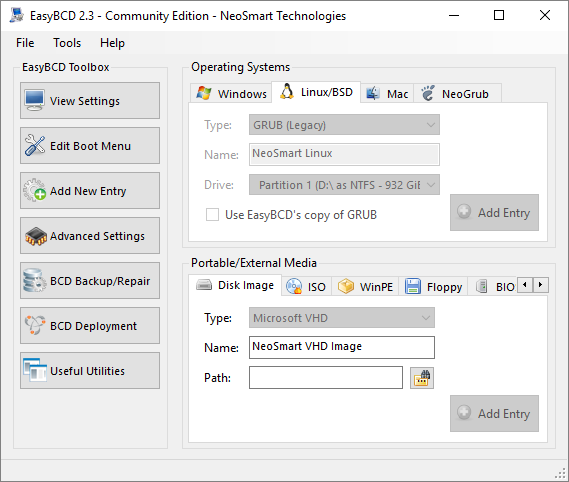Click the server icon on the BIOS tab
The image size is (569, 482).
click(482, 286)
